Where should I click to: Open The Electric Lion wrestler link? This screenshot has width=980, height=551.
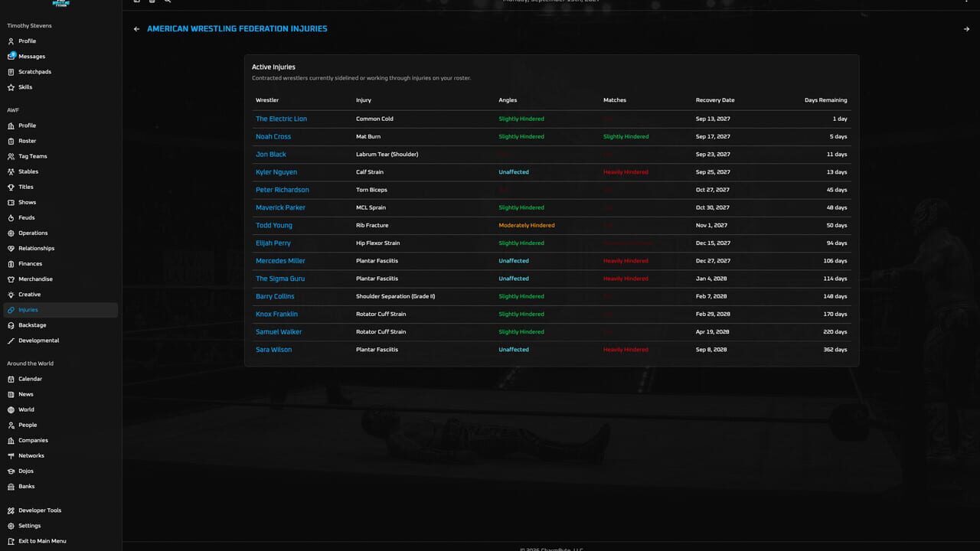281,119
